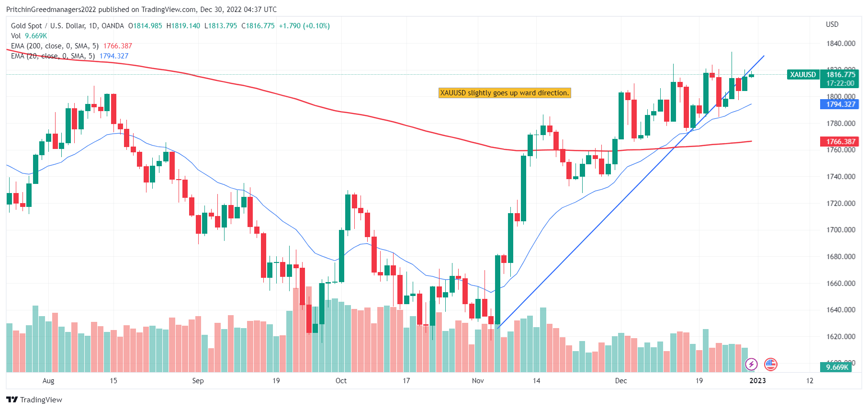Click the Vol 9.669K legend line
Image resolution: width=868 pixels, height=410 pixels.
[29, 36]
